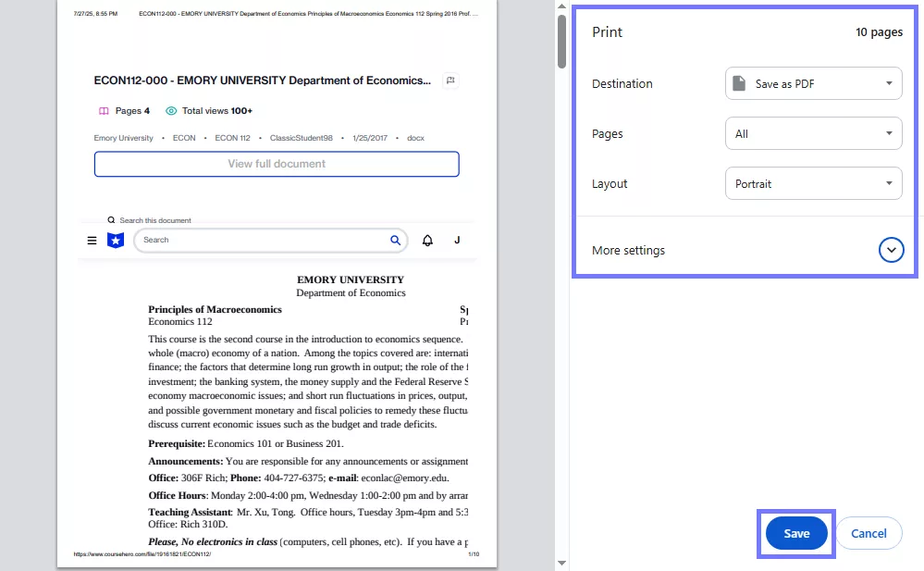The image size is (924, 571).
Task: Open the Layout Portrait dropdown
Action: click(813, 183)
